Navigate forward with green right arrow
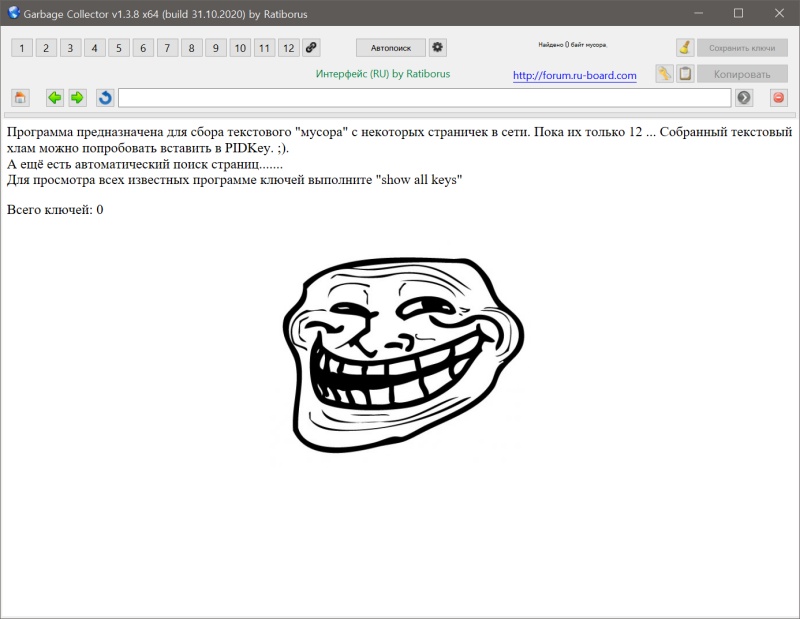This screenshot has height=619, width=800. tap(77, 97)
